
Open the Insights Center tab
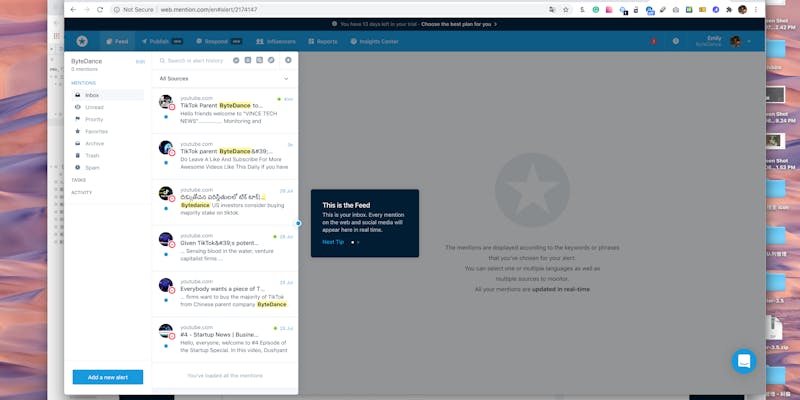pos(374,41)
